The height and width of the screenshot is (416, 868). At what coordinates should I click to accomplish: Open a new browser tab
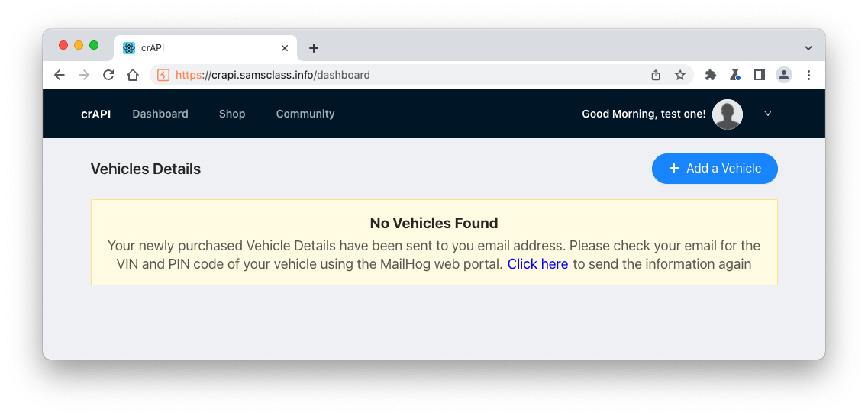pyautogui.click(x=314, y=48)
